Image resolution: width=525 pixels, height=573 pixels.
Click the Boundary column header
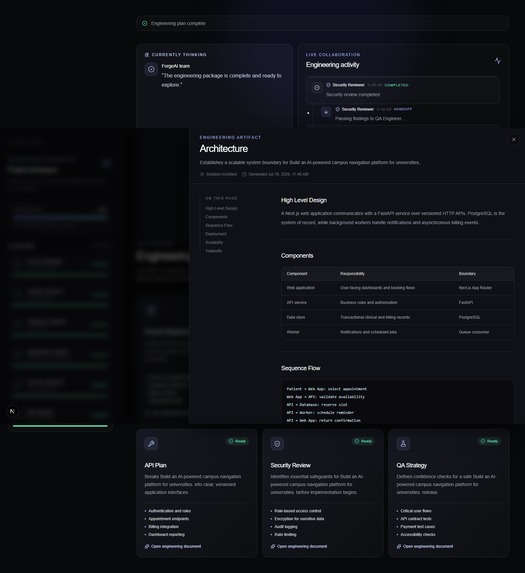point(467,274)
